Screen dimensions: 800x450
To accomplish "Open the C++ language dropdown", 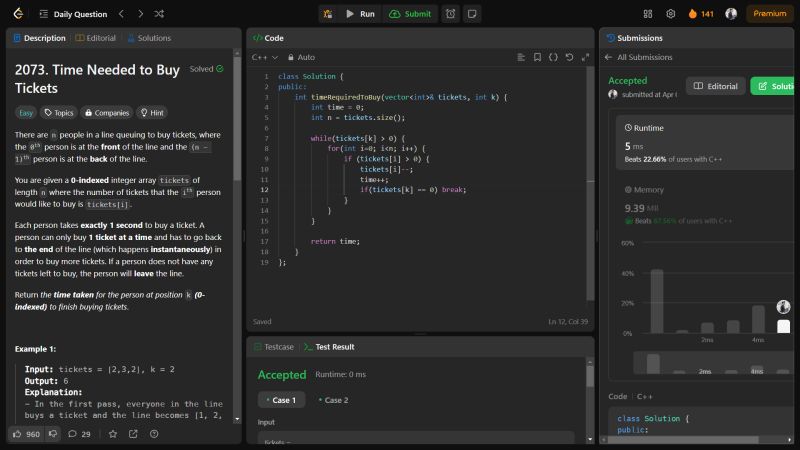I will click(x=265, y=57).
